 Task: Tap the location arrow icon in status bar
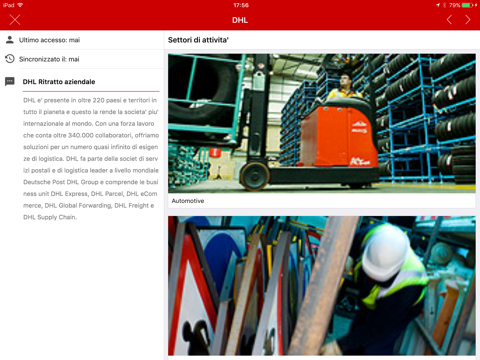click(438, 5)
